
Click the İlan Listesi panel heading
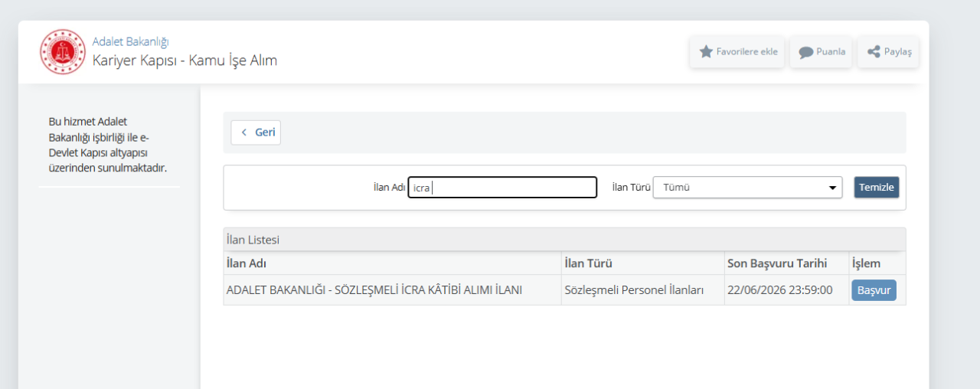(253, 240)
